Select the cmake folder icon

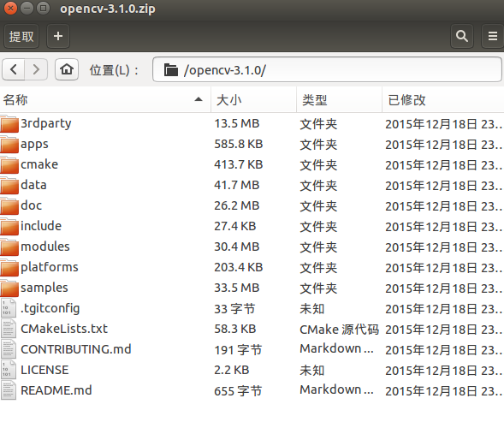[9, 165]
